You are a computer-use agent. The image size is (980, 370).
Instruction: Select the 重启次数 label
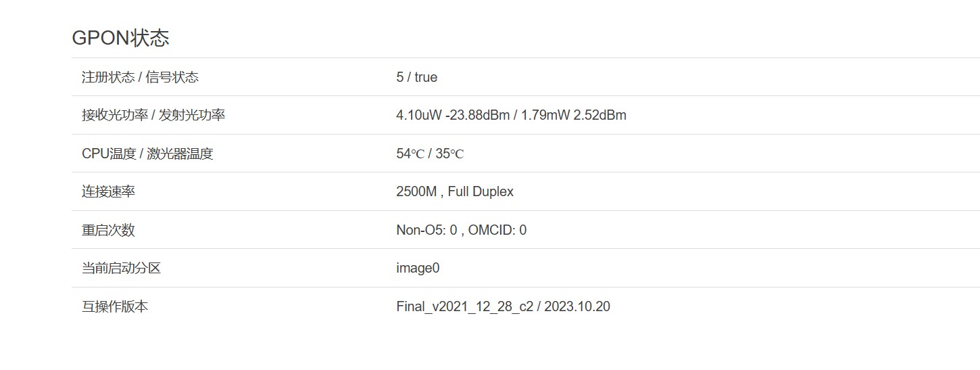(108, 230)
